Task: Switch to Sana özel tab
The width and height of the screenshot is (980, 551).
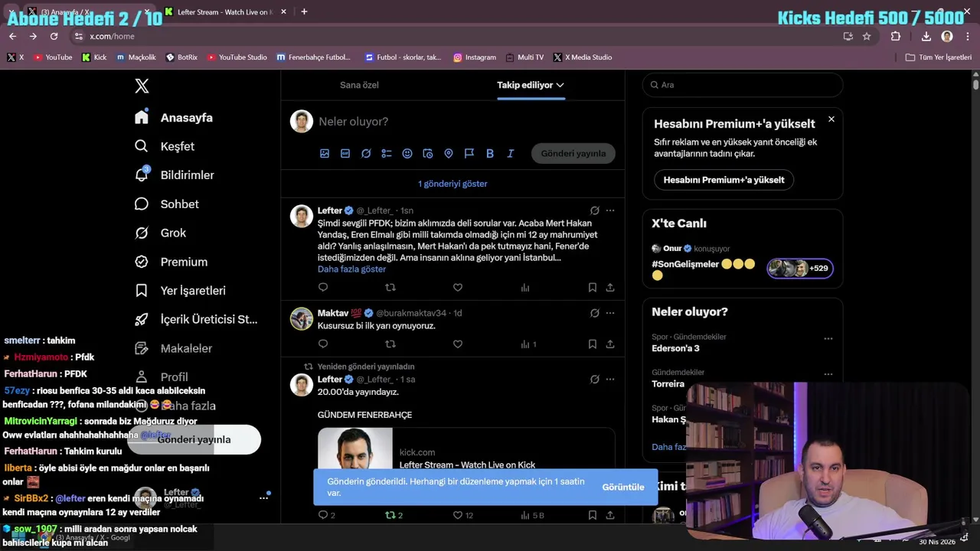Action: [359, 85]
